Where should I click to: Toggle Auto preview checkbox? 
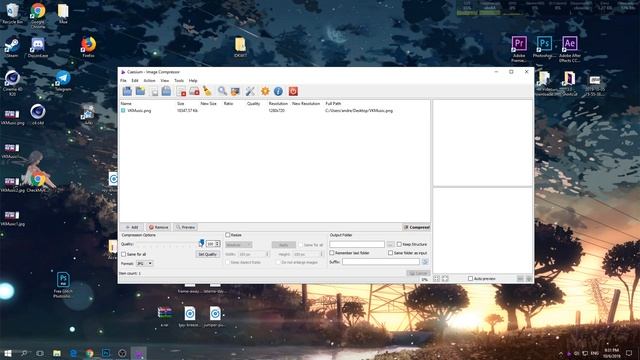point(470,278)
